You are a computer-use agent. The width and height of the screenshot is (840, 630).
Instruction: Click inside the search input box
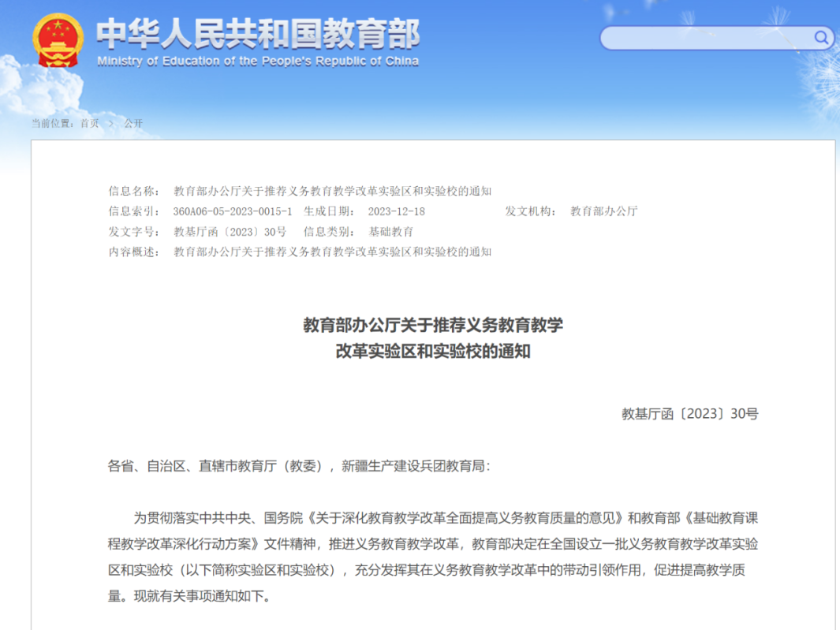coord(706,38)
